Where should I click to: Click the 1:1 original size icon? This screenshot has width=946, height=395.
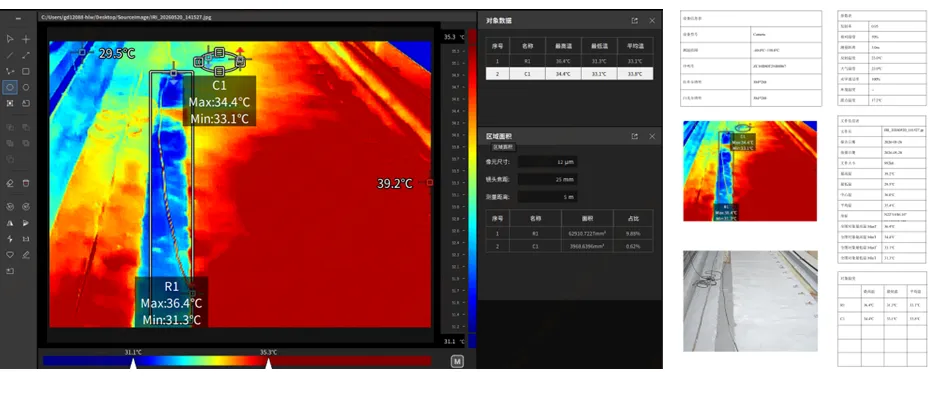26,239
